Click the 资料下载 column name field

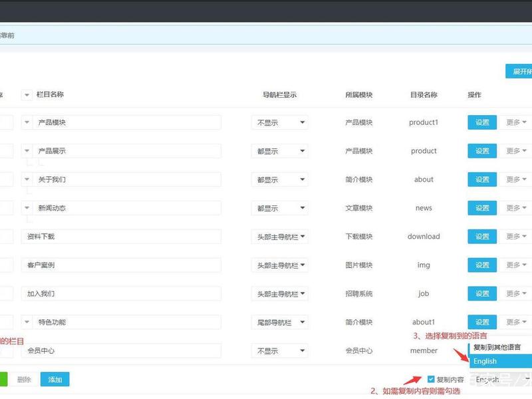tap(121, 237)
